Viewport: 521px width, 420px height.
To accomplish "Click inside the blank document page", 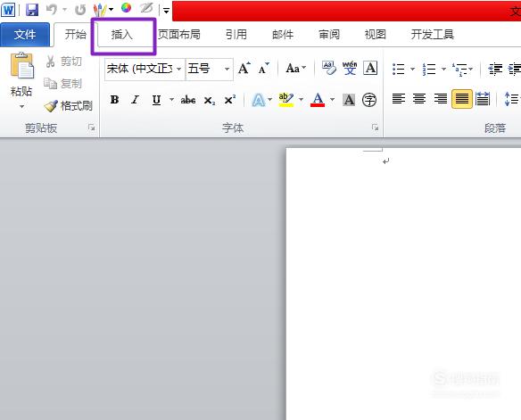I will 403,284.
